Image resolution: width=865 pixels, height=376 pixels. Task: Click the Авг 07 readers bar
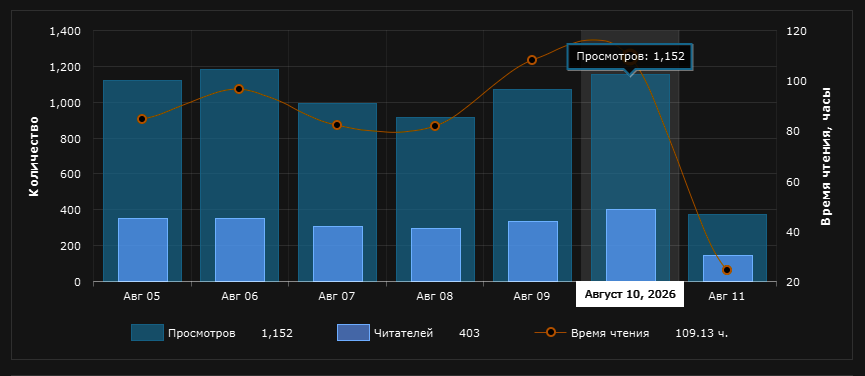tap(338, 254)
